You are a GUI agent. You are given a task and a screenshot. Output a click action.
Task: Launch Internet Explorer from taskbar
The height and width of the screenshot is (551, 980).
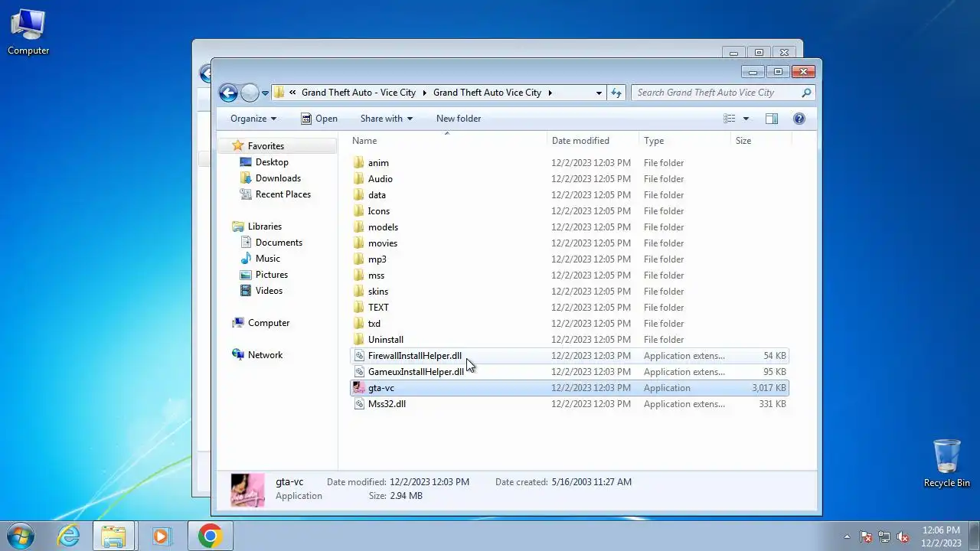pyautogui.click(x=69, y=536)
